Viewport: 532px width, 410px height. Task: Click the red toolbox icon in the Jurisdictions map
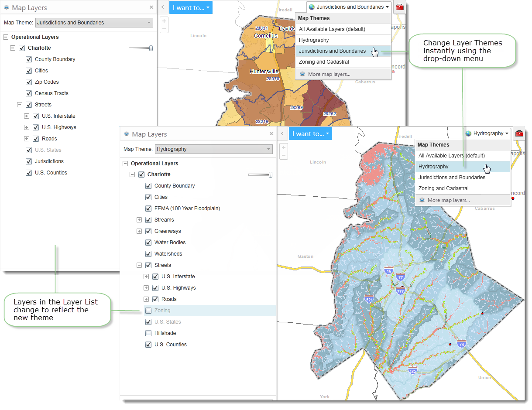[399, 7]
